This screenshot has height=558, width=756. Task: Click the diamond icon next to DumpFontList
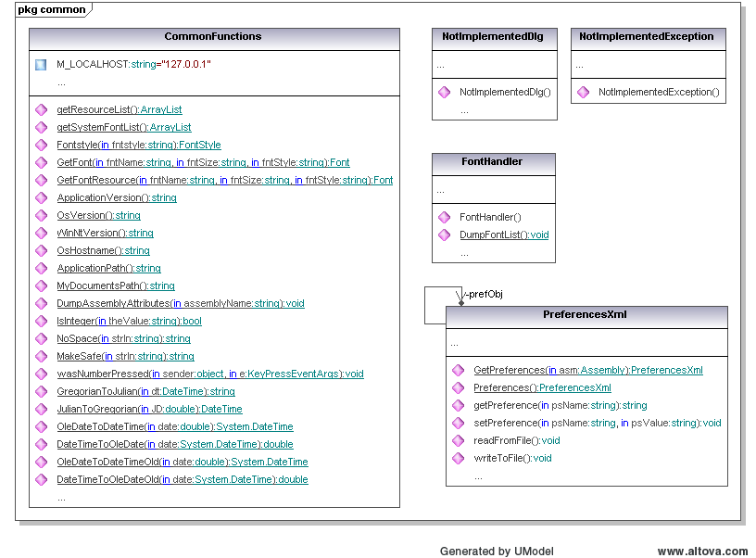coord(444,235)
